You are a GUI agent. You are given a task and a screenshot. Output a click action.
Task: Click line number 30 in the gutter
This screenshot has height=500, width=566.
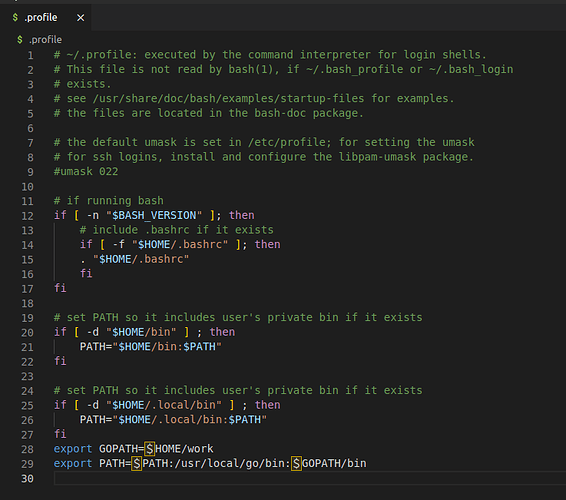pos(27,479)
